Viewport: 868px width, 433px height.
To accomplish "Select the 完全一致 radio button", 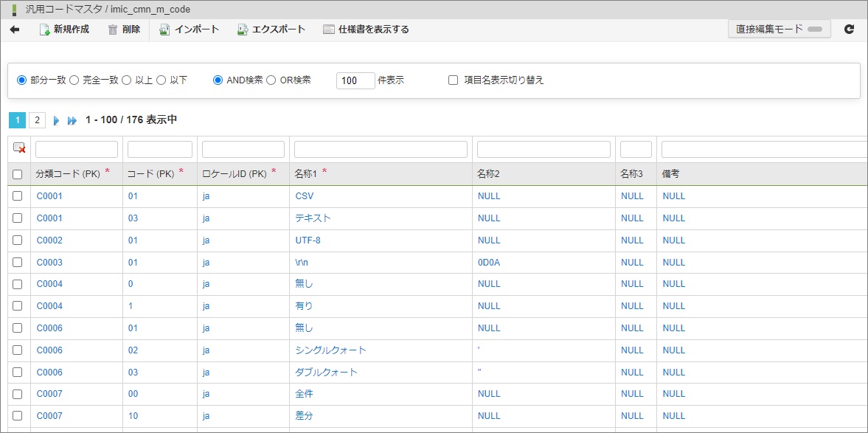I will pos(74,80).
